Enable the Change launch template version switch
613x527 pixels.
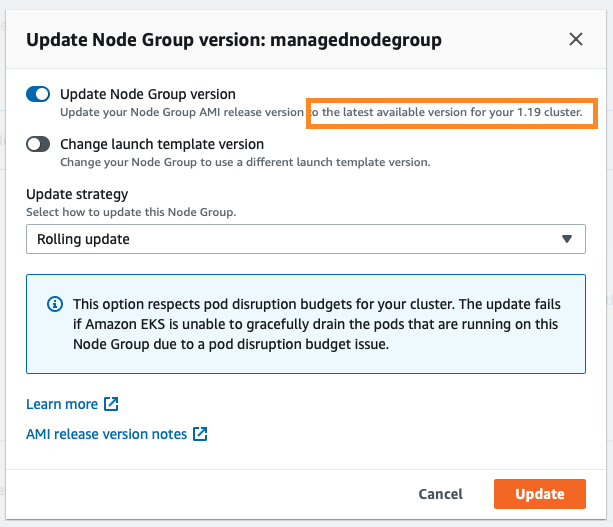click(38, 144)
